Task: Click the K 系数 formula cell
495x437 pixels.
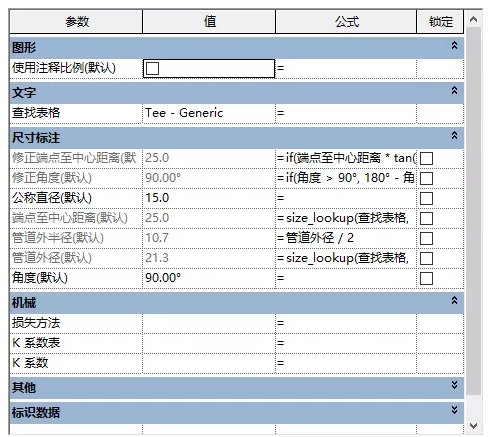Action: point(346,363)
